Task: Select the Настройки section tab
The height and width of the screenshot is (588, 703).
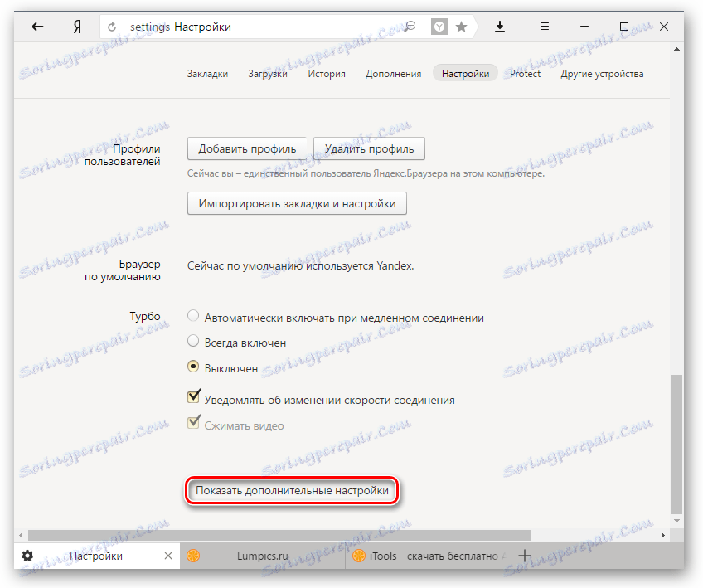Action: click(465, 74)
